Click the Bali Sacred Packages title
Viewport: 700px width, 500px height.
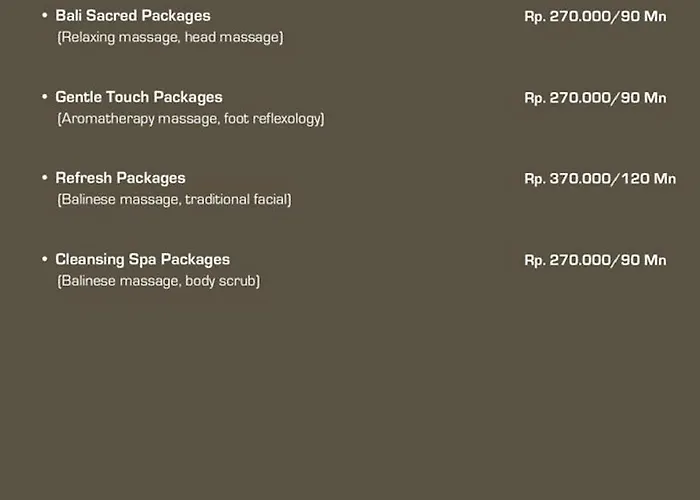tap(133, 16)
